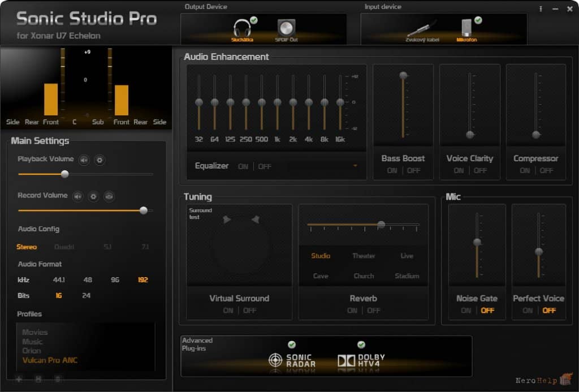The width and height of the screenshot is (579, 392).
Task: Select Theater reverb preset
Action: click(x=364, y=256)
